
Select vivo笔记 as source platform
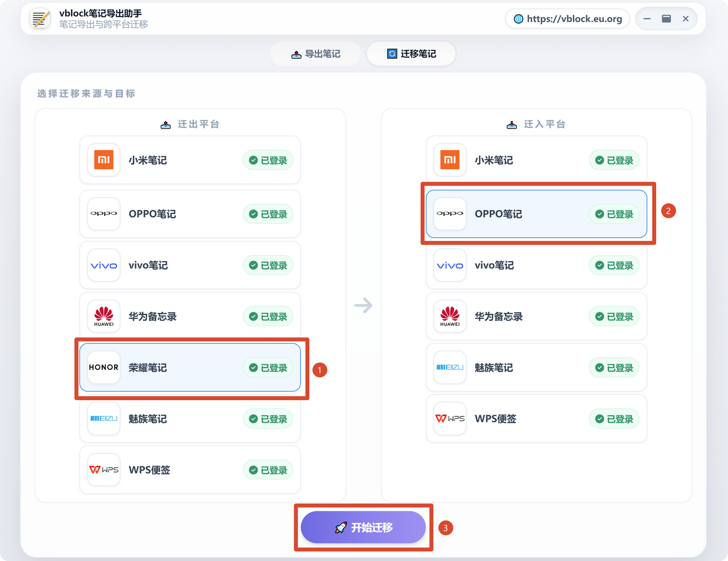190,265
